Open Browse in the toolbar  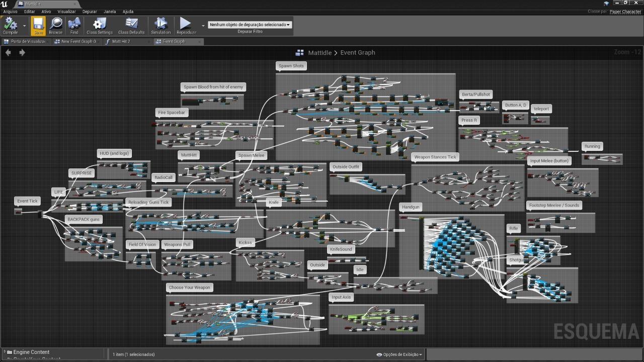pyautogui.click(x=56, y=24)
